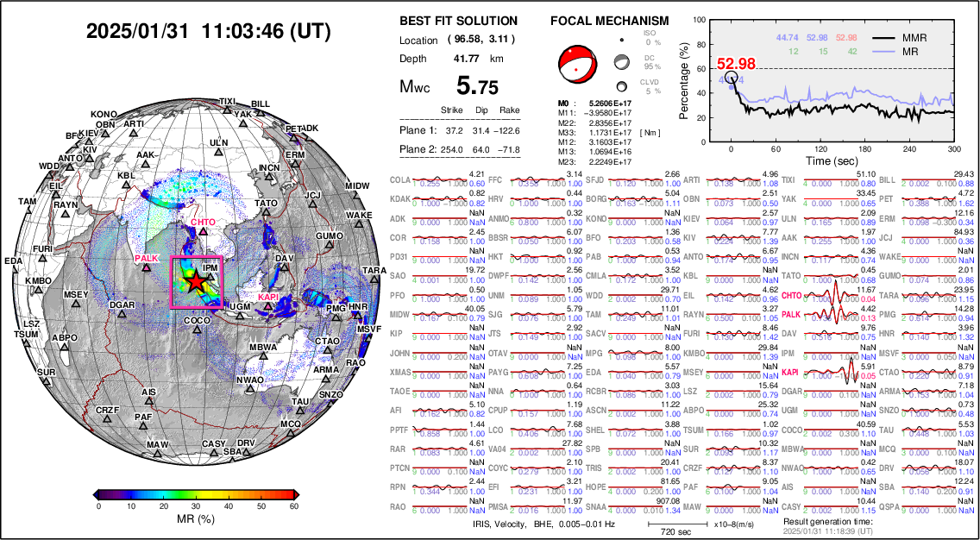
Task: Click the M33 value 1.1731E+17
Action: [611, 133]
